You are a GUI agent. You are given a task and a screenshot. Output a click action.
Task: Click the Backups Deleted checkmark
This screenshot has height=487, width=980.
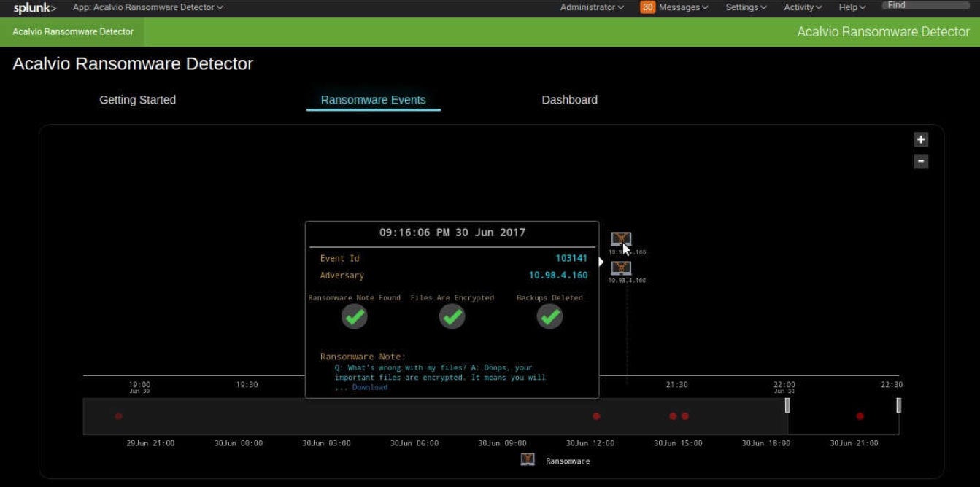pos(549,316)
